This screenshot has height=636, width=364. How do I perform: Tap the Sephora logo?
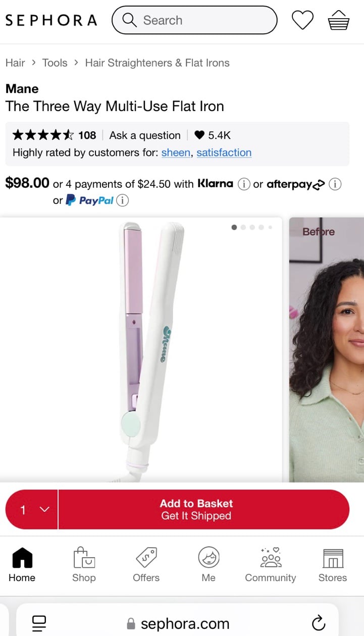tap(51, 20)
